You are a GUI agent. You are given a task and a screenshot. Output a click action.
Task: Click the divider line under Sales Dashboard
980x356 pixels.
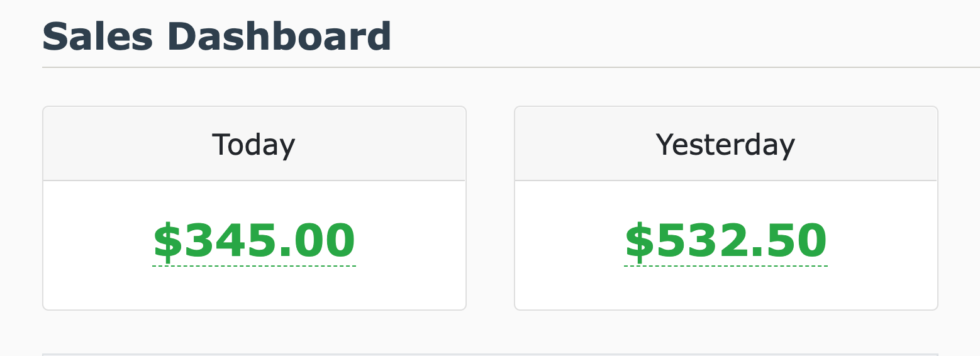(503, 67)
